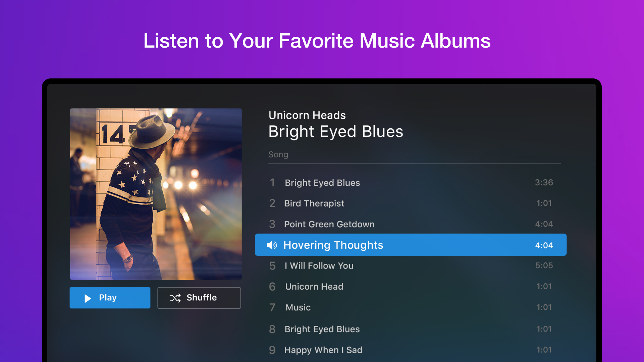Play the song Bird Therapist
The image size is (644, 362).
314,203
